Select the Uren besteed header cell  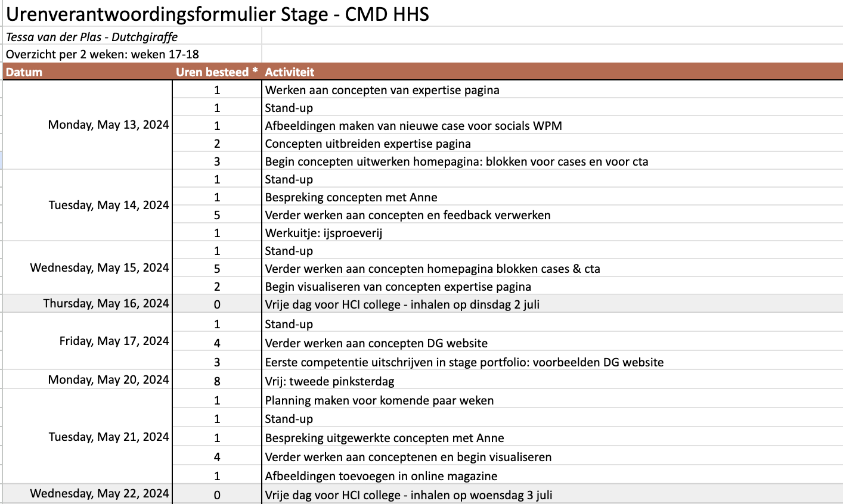(217, 72)
